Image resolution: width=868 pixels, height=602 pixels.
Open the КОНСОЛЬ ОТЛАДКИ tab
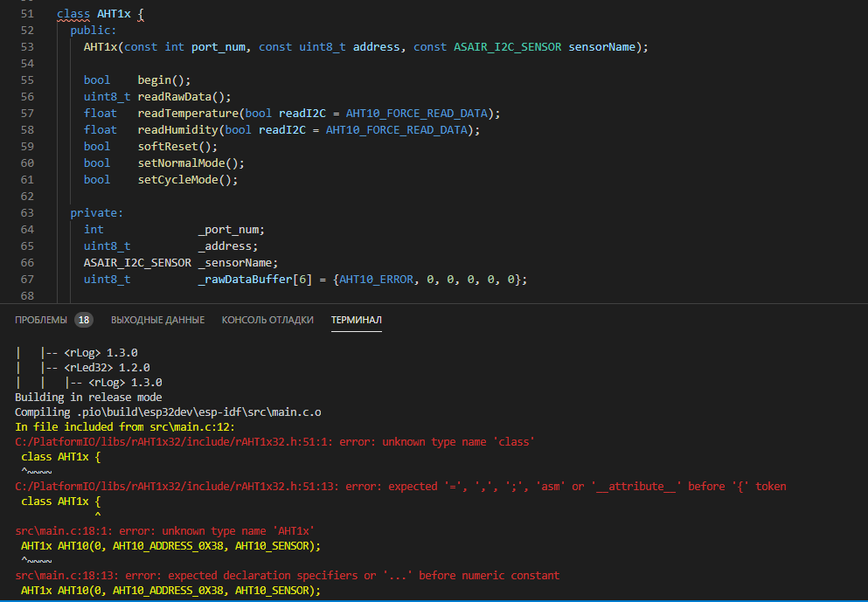(x=267, y=320)
